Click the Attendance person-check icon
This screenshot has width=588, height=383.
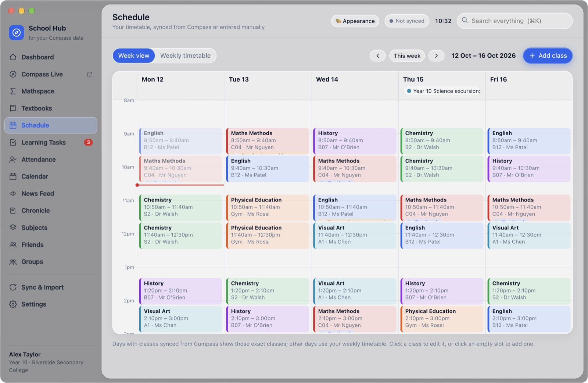coord(13,160)
